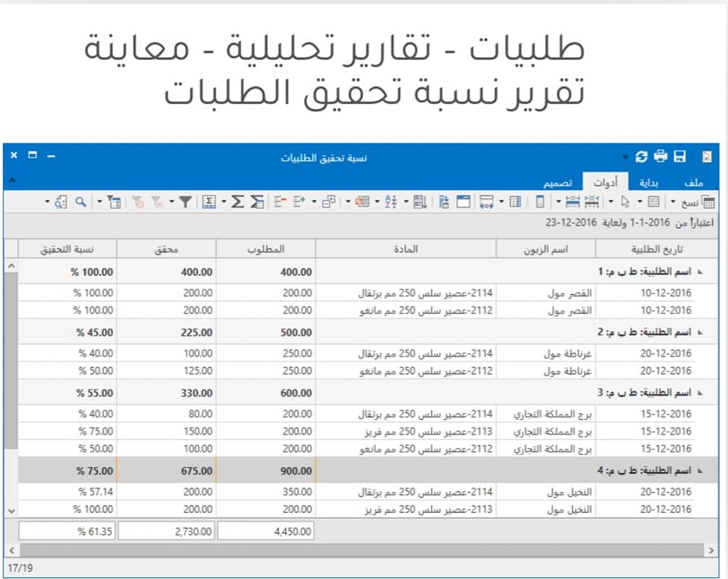This screenshot has width=728, height=579.
Task: Open the تصميم ribbon tab
Action: 557,183
